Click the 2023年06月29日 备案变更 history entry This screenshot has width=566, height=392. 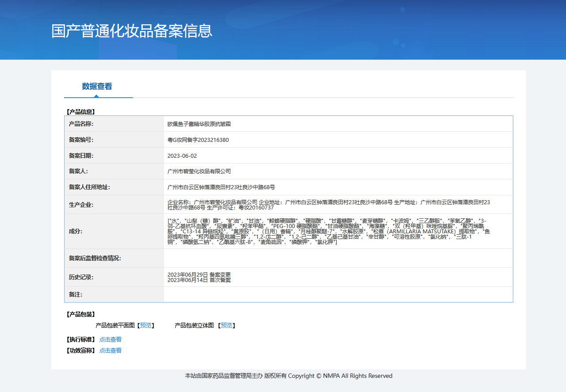pos(199,274)
